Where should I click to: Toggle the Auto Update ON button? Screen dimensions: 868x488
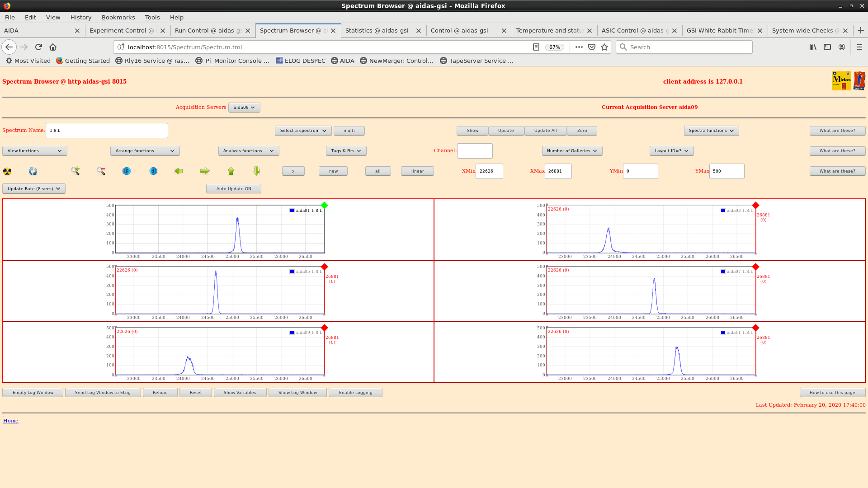tap(233, 189)
